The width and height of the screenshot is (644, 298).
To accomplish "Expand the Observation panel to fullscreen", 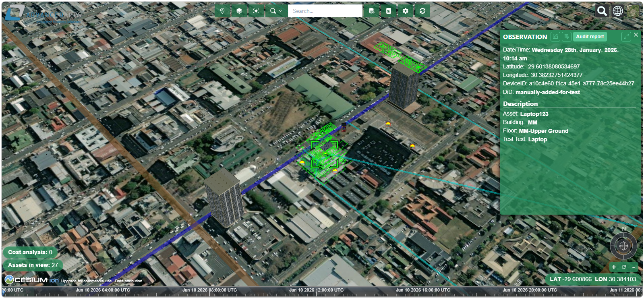I will 626,37.
